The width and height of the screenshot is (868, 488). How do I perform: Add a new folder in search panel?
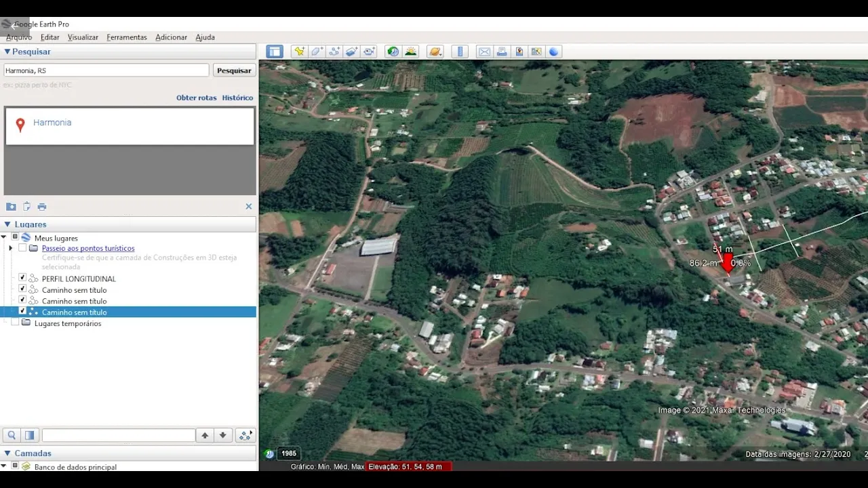(11, 207)
